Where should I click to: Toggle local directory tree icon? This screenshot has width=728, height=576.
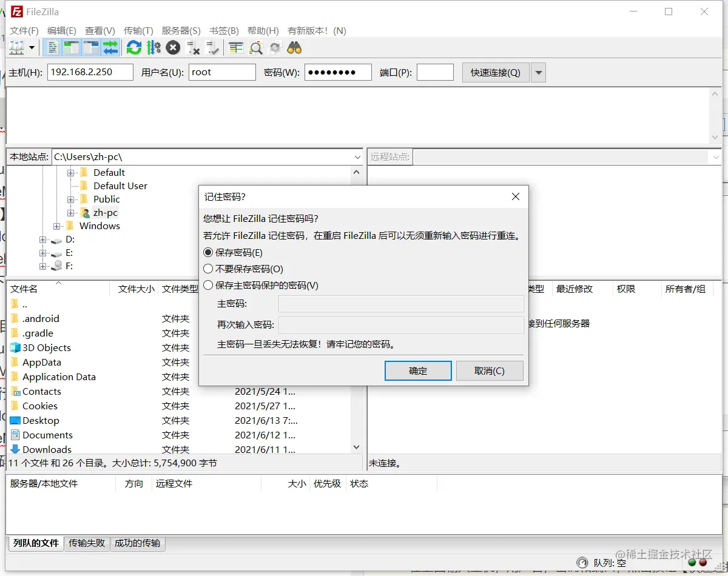coord(72,47)
